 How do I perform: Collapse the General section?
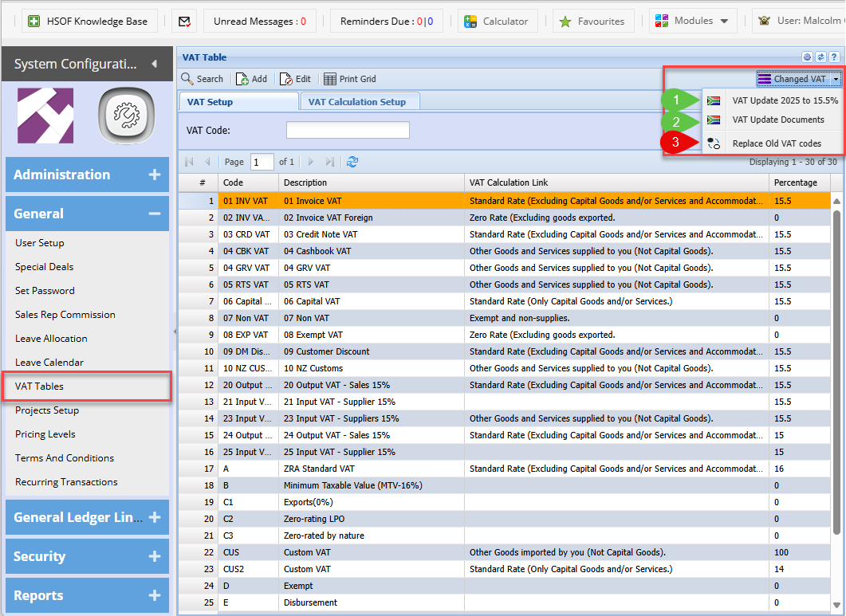[x=155, y=214]
